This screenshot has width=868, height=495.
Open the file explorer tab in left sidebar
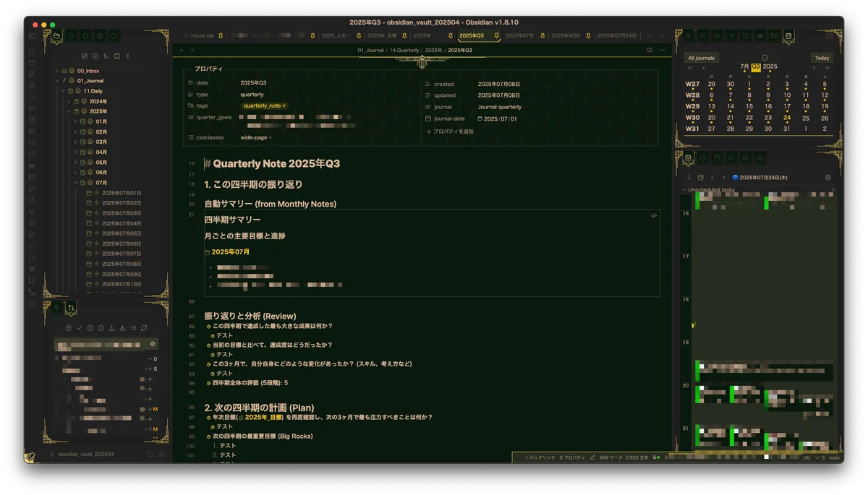point(57,35)
